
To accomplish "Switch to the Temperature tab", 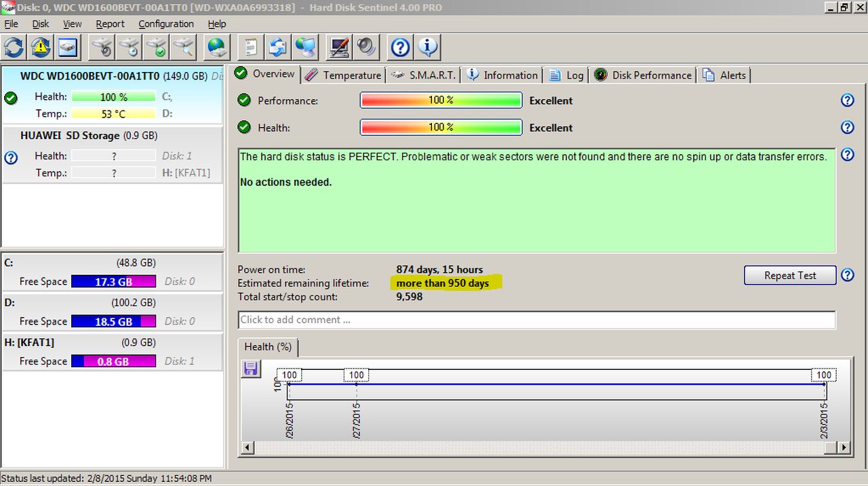I will click(343, 75).
